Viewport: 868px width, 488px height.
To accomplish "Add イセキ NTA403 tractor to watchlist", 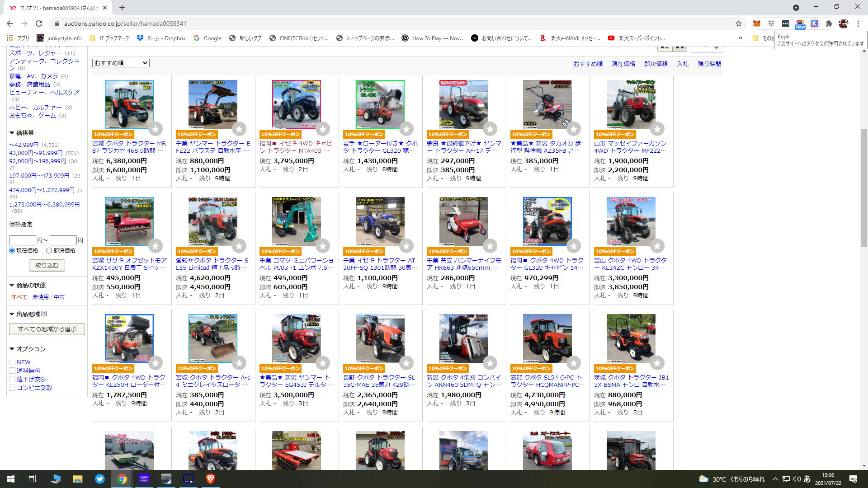I will [x=323, y=129].
